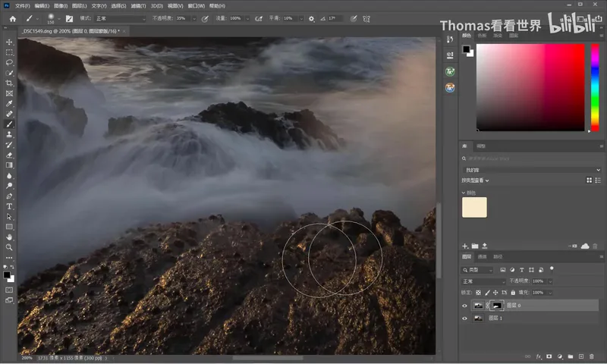Select the Move tool
Screen dimensions: 607x364
(9, 42)
